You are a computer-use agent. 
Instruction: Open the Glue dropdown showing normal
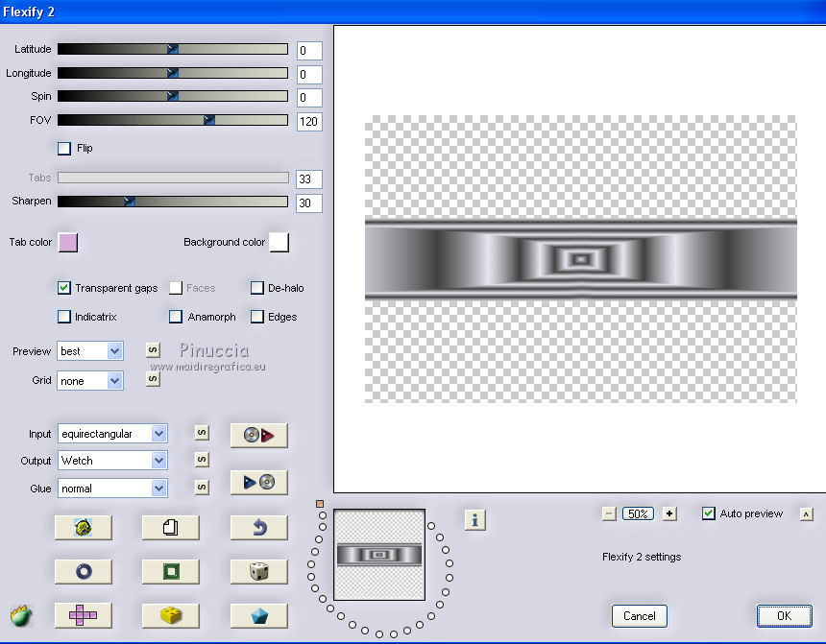coord(112,489)
